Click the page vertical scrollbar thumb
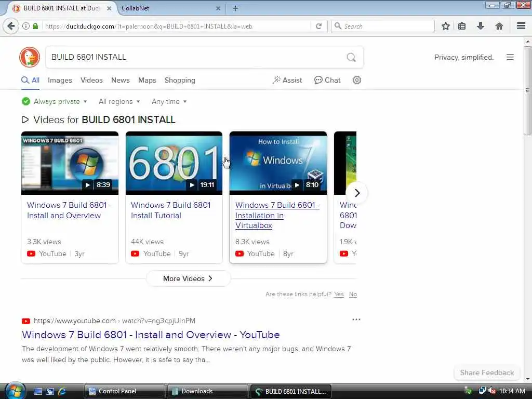The height and width of the screenshot is (399, 532). (x=527, y=90)
